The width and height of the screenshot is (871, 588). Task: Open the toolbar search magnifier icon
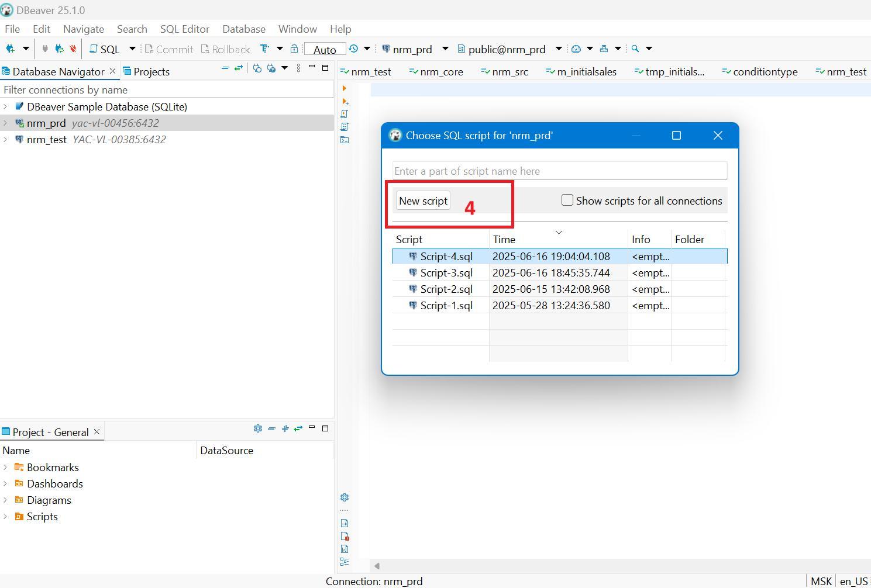tap(635, 49)
